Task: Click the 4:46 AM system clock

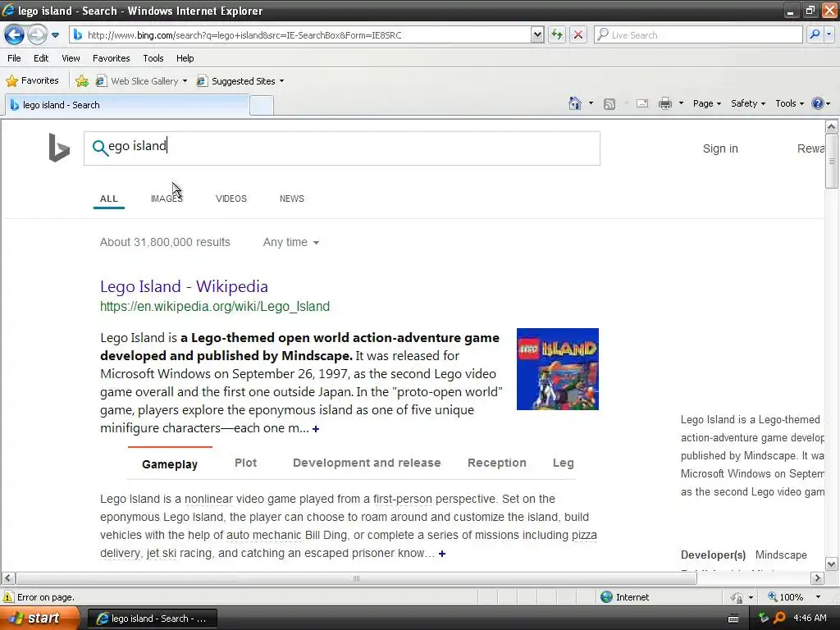Action: click(810, 619)
